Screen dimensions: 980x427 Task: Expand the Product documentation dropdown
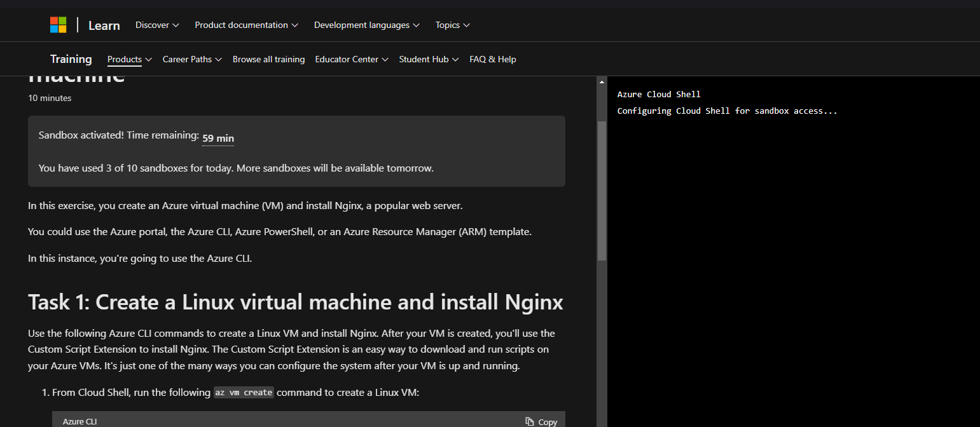[x=246, y=25]
